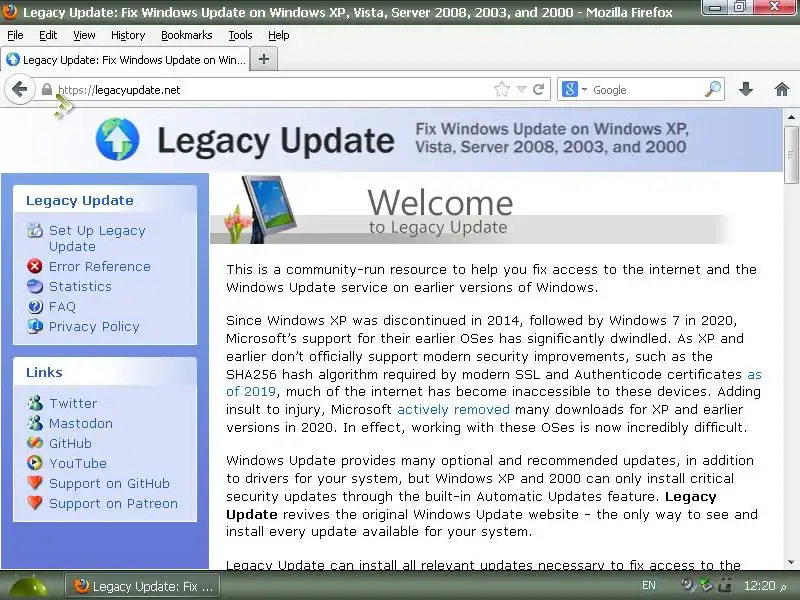Click the magnifying glass search icon
Screen dimensions: 800x600
pos(713,89)
